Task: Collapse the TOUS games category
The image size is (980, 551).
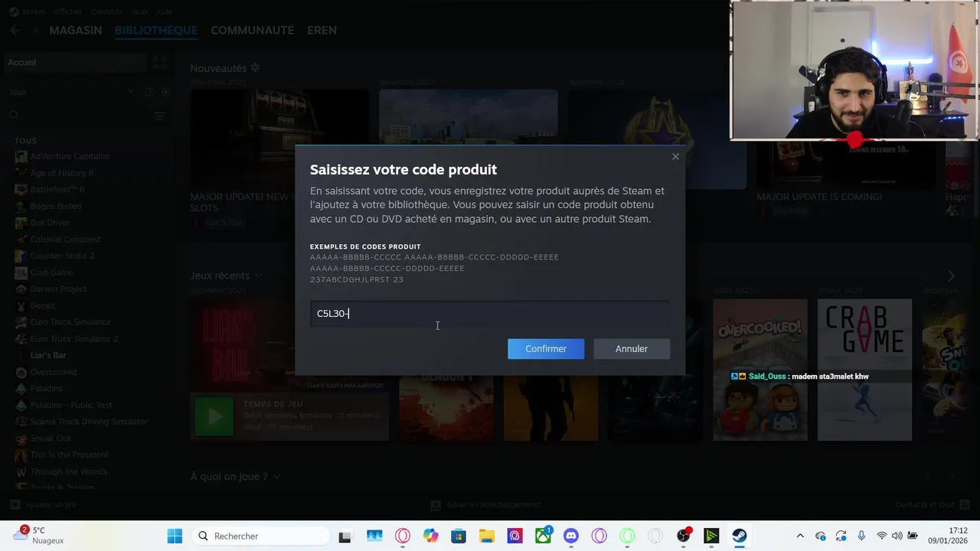Action: click(25, 141)
